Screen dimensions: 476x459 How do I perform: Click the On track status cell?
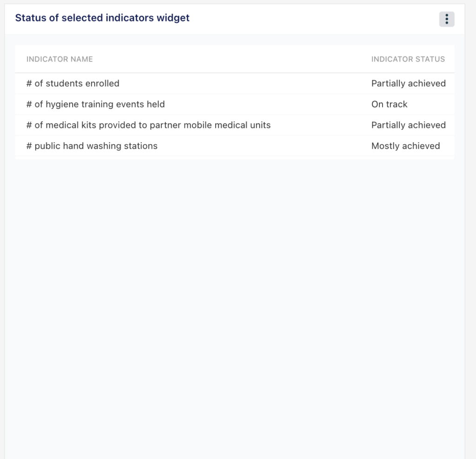(389, 104)
